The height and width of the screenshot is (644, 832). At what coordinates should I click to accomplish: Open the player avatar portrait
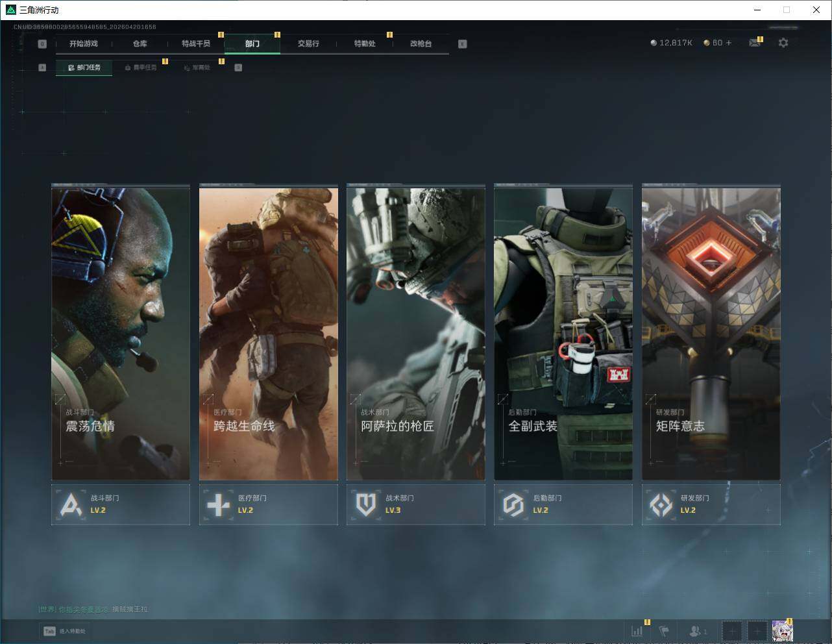tap(782, 630)
